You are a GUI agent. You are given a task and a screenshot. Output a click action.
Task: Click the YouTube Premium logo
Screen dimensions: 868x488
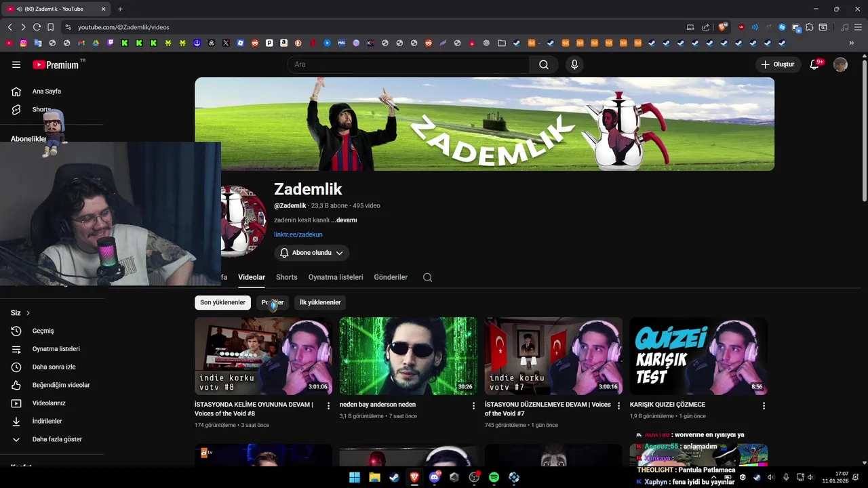(x=56, y=64)
